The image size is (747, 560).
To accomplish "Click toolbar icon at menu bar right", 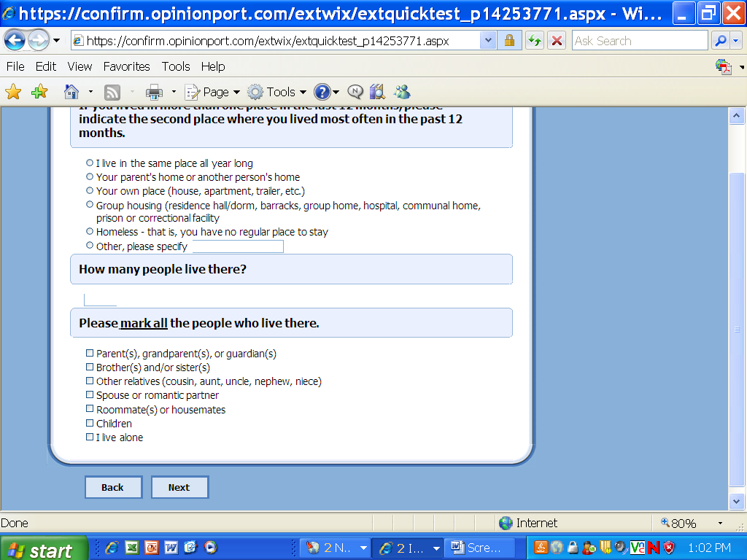I will pyautogui.click(x=724, y=66).
